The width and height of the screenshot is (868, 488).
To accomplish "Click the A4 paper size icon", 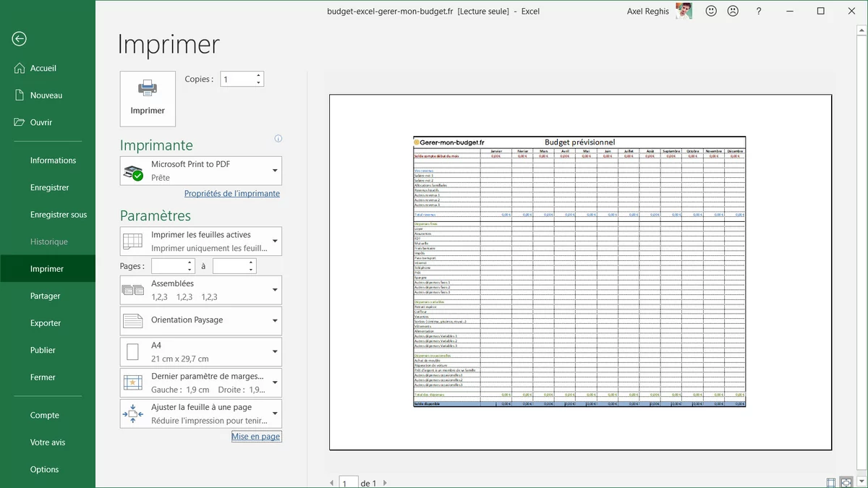I will (133, 352).
